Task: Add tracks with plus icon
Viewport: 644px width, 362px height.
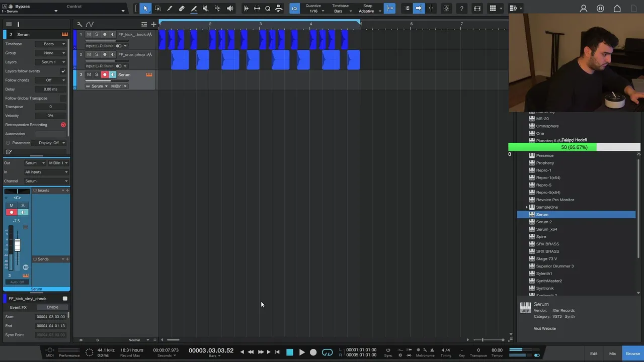Action: tap(153, 24)
